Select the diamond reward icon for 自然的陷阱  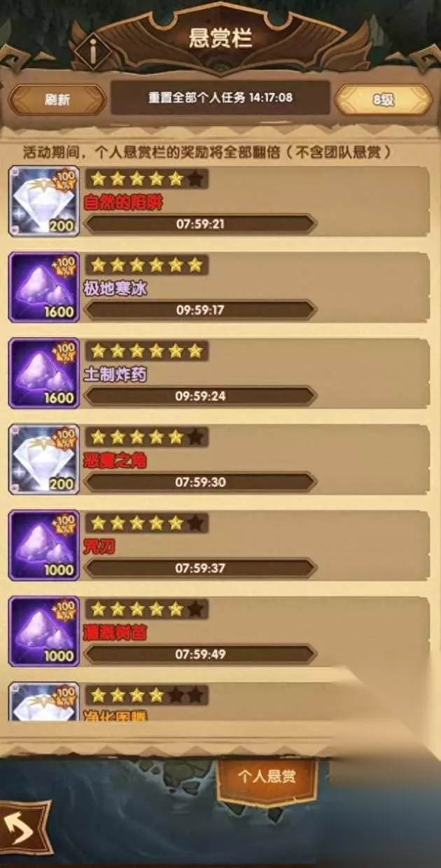coord(43,202)
